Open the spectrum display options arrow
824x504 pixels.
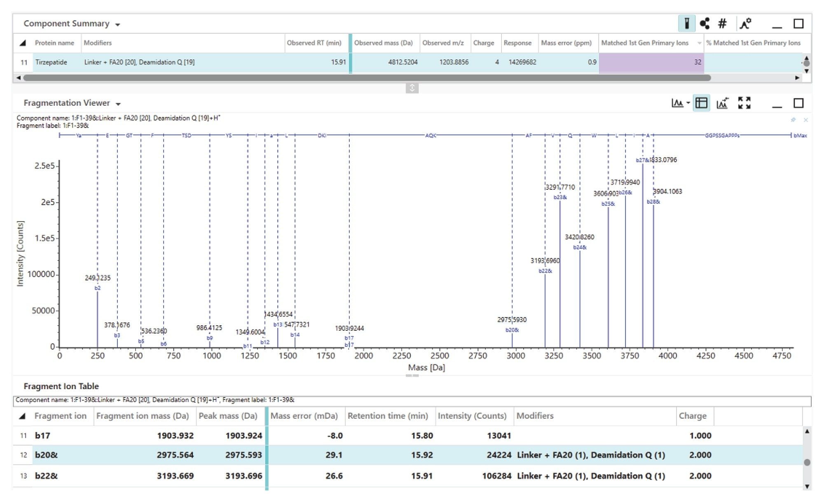[688, 103]
